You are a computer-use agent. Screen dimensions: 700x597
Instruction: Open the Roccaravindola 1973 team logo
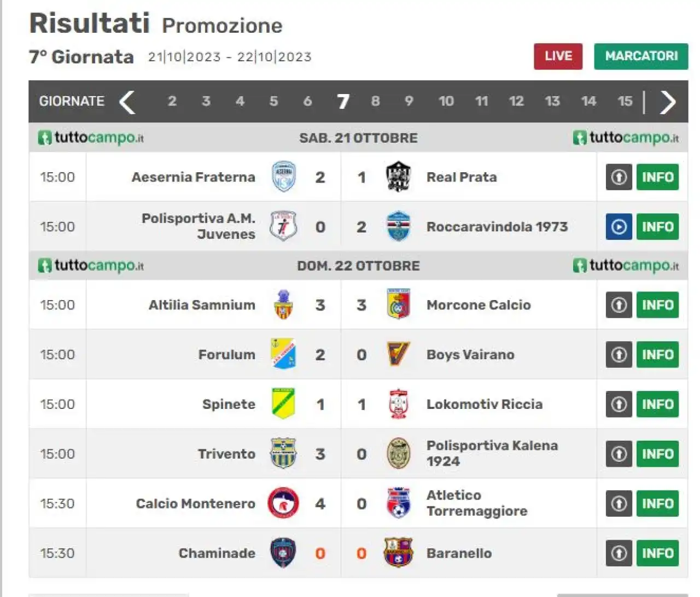coord(398,226)
